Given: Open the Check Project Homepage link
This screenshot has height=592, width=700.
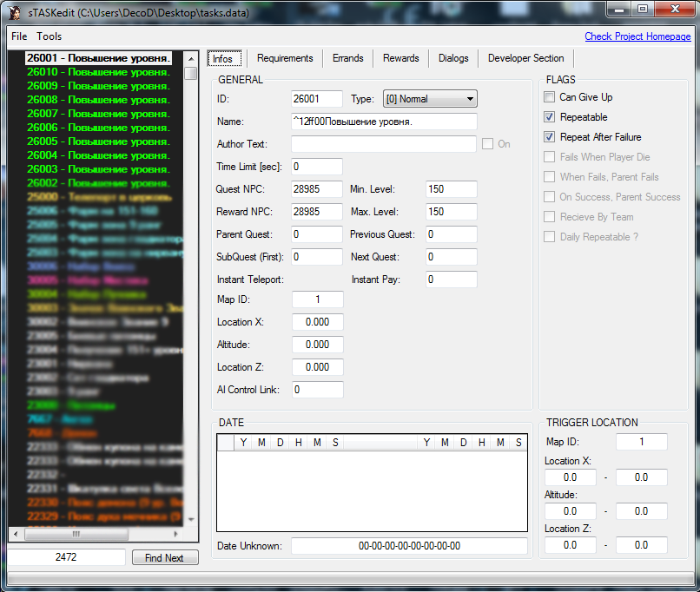Looking at the screenshot, I should (637, 36).
